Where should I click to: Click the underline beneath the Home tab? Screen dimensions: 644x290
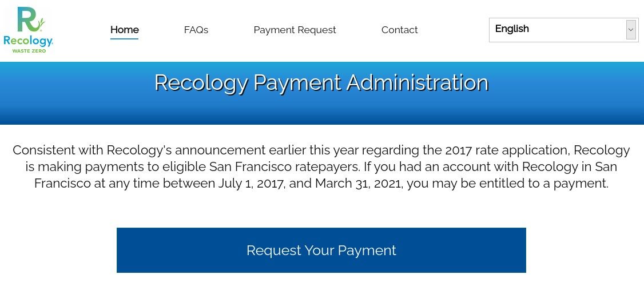pyautogui.click(x=124, y=39)
